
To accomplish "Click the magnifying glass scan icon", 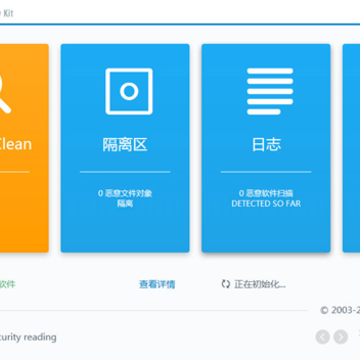I will (x=4, y=94).
